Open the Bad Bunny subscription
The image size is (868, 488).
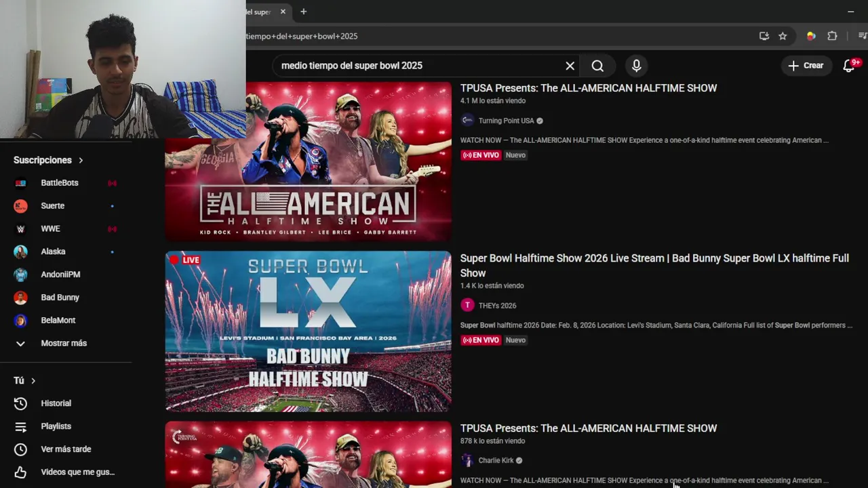(66, 298)
